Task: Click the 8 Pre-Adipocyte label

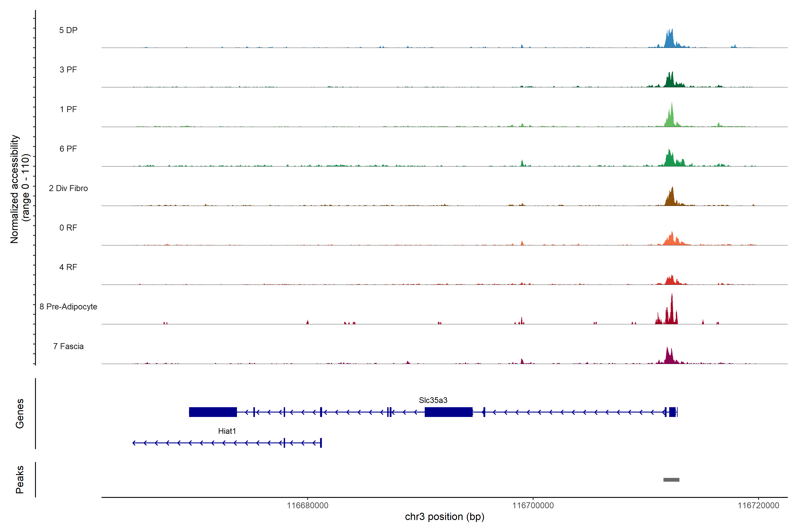Action: (x=68, y=307)
